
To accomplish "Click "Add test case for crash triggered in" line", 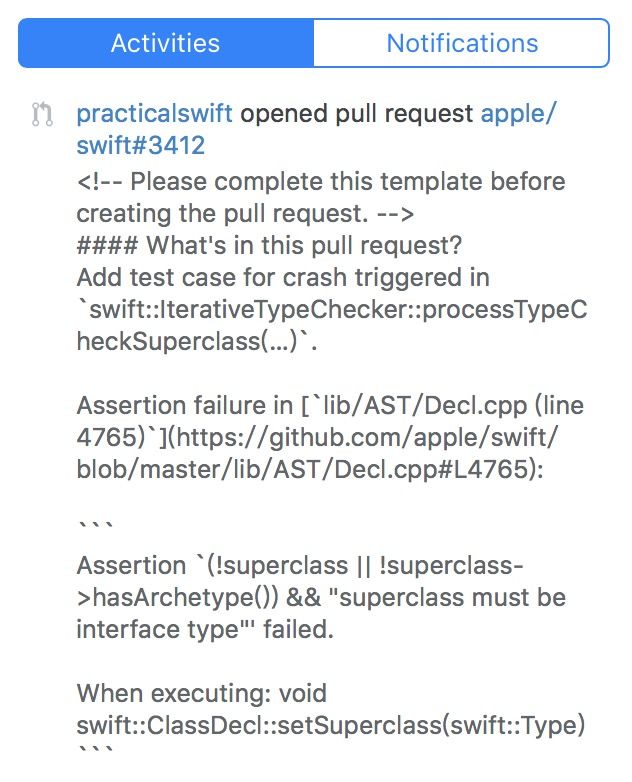I will point(283,277).
